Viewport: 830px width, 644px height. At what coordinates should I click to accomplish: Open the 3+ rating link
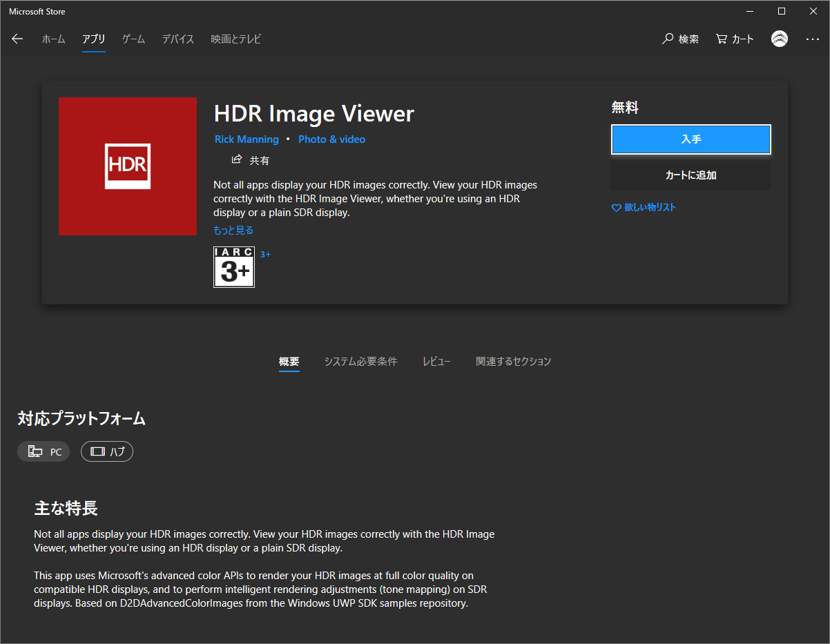(265, 254)
